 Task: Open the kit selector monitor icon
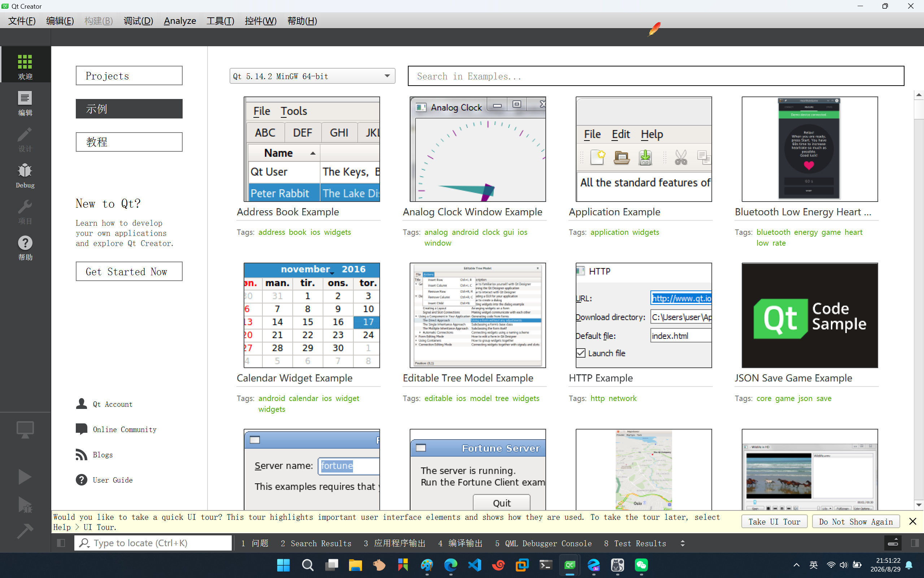click(x=25, y=430)
